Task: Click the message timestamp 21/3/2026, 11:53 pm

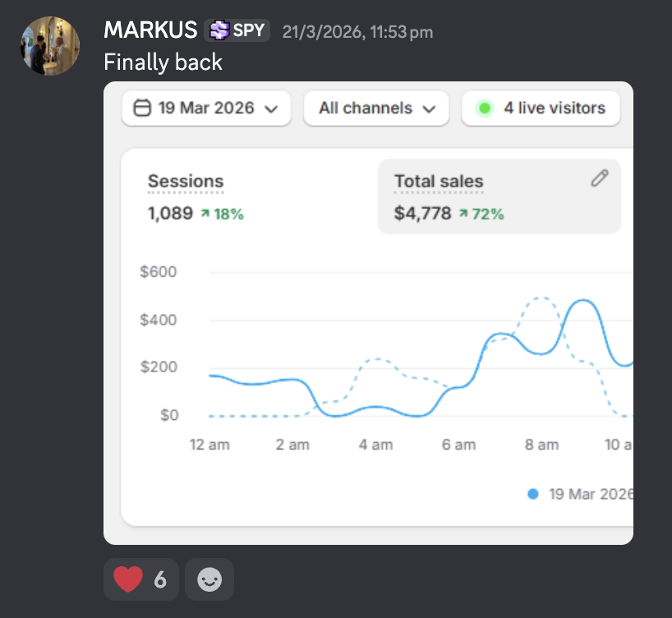Action: coord(357,32)
